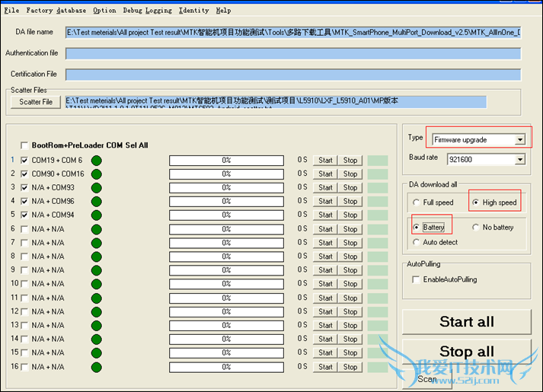Tick the EnableAutoPulling checkbox
Viewport: 543px width, 392px height.
click(416, 279)
